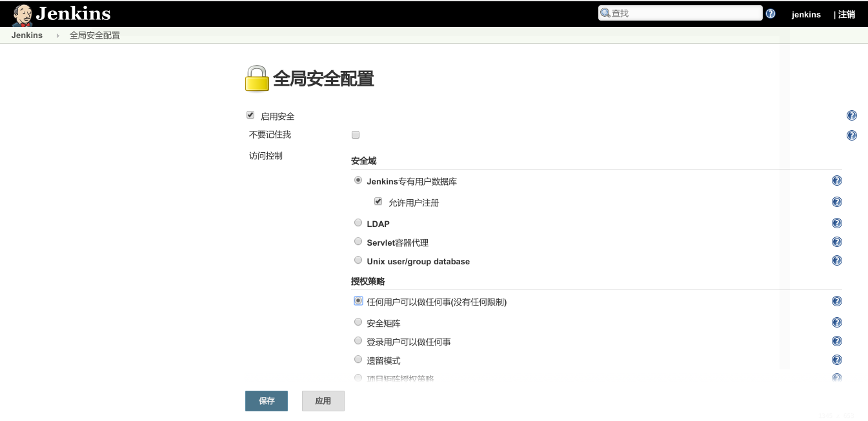Select the LDAP security realm radio

[x=358, y=223]
